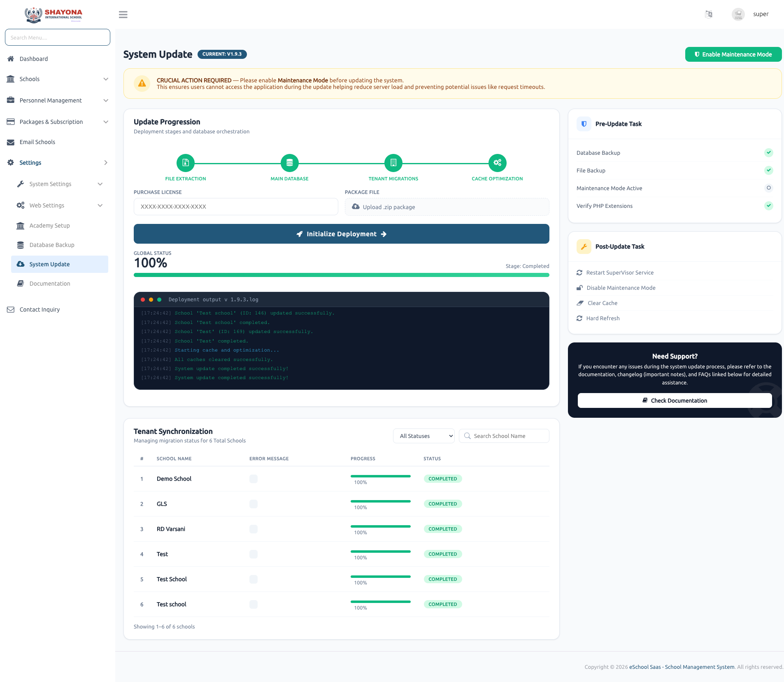Click the Cache Optimization stage icon
The image size is (784, 682).
coord(498,163)
